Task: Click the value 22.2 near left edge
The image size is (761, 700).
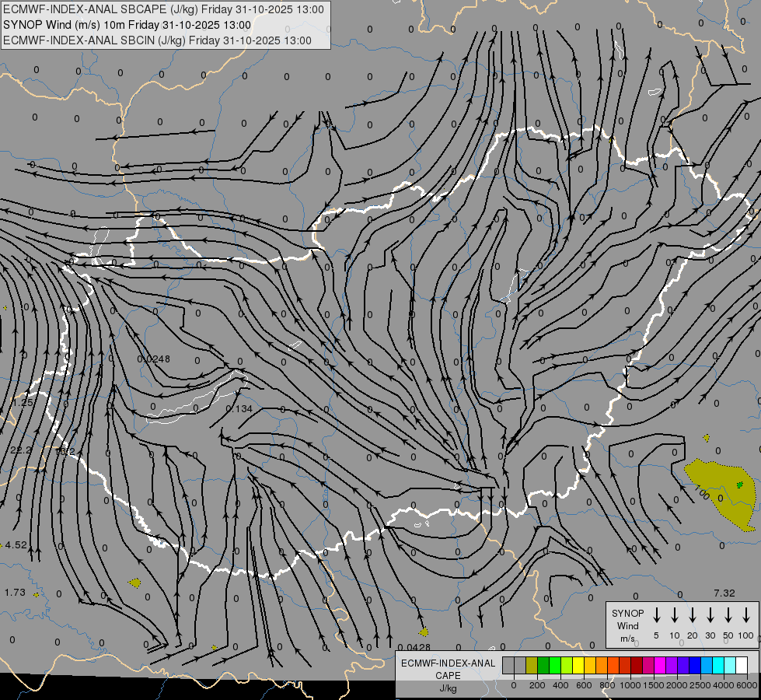Action: (x=21, y=450)
